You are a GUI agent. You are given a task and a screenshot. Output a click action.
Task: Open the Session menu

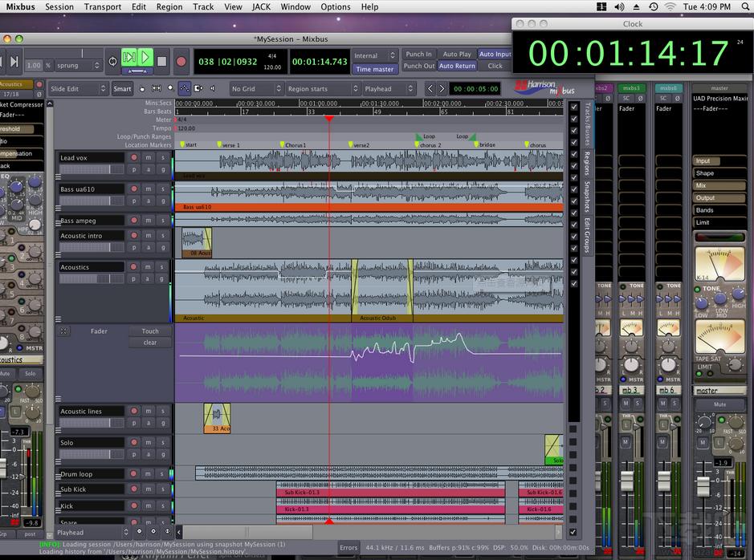pyautogui.click(x=59, y=6)
